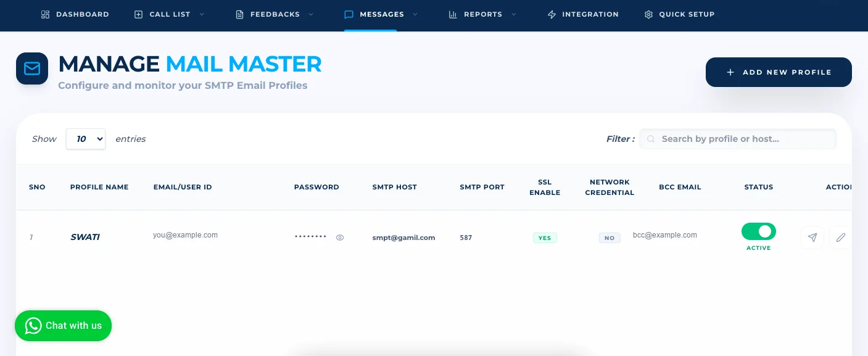Sort by the SNO column header
Viewport: 868px width, 356px height.
[37, 187]
